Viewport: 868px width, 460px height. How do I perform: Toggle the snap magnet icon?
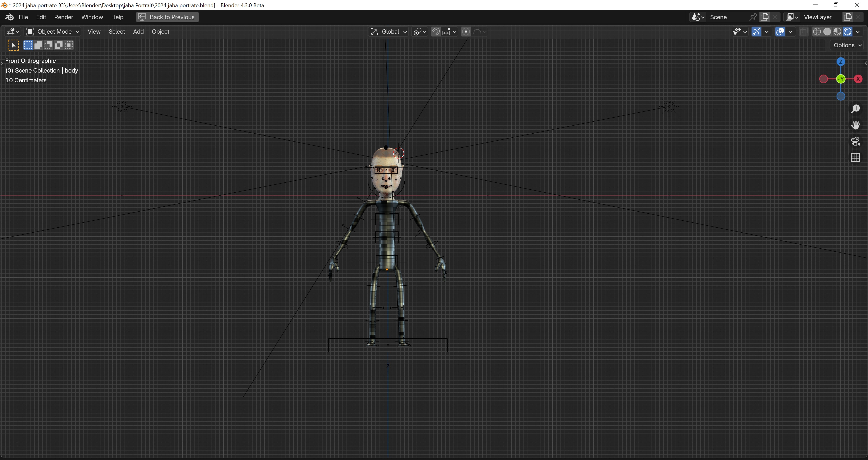tap(436, 32)
